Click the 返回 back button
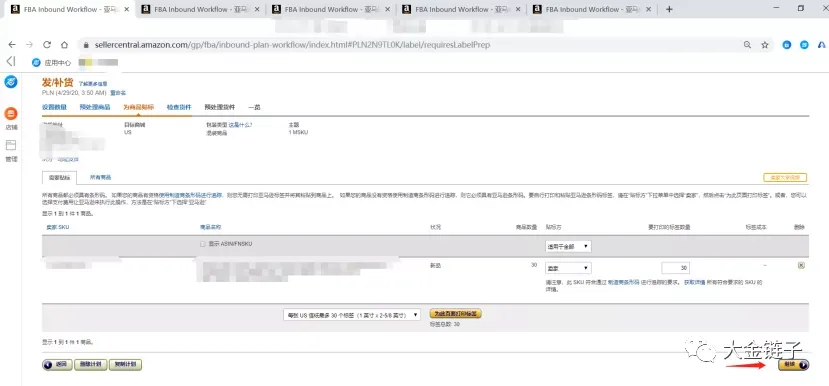829x386 pixels. click(x=58, y=365)
